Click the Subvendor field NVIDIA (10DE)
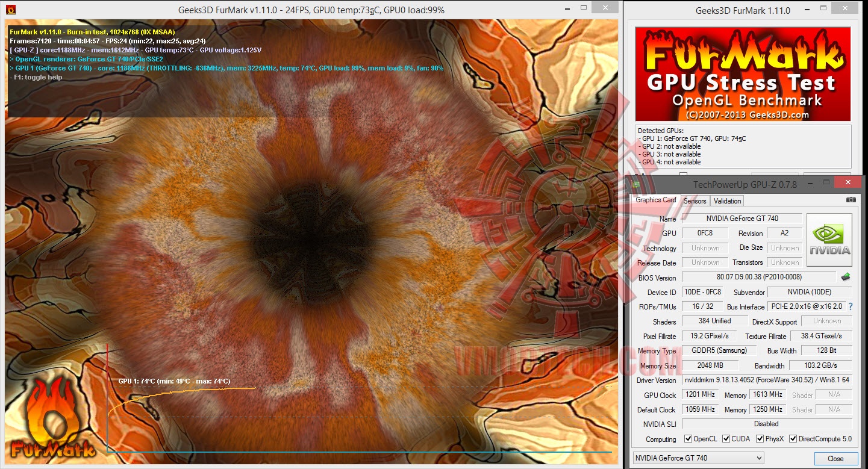Viewport: 868px width, 469px height. 810,292
